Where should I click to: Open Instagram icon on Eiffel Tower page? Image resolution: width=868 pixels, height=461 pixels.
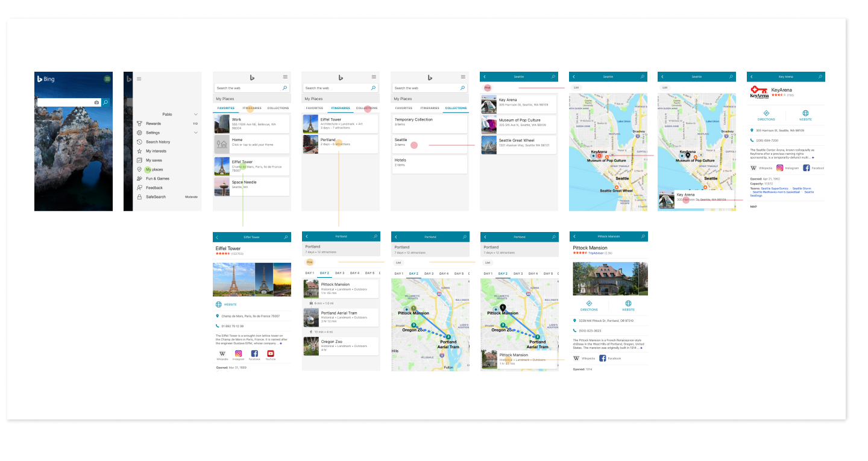tap(239, 354)
